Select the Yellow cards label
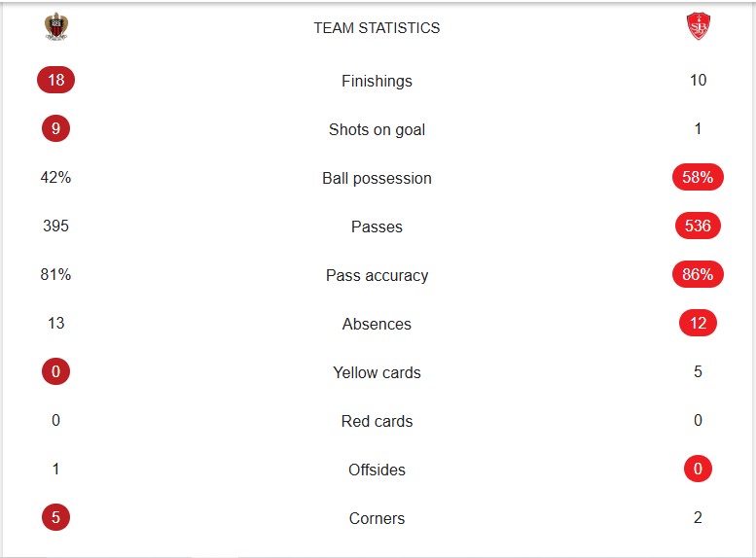 pyautogui.click(x=377, y=372)
